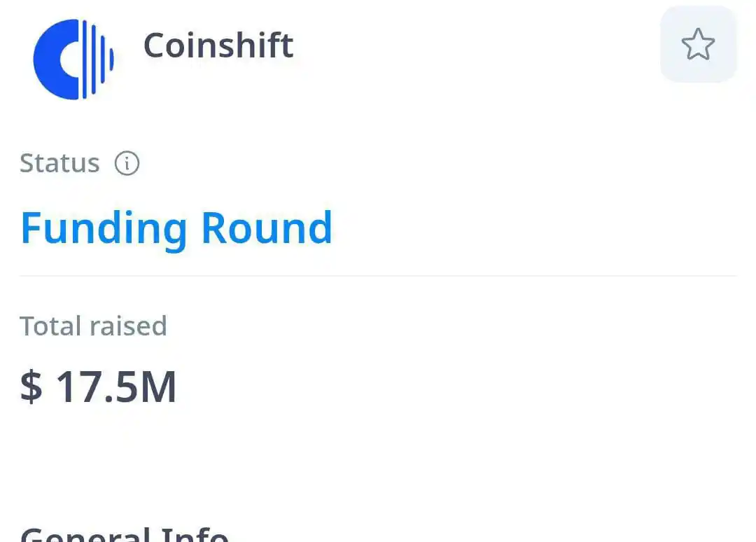Tap the dollar sign before 17.5M
This screenshot has height=542, width=756.
(31, 387)
